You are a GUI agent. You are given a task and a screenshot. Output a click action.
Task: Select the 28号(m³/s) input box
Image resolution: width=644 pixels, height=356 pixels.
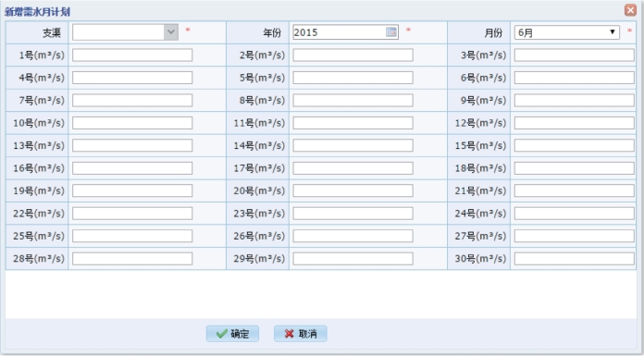(132, 258)
